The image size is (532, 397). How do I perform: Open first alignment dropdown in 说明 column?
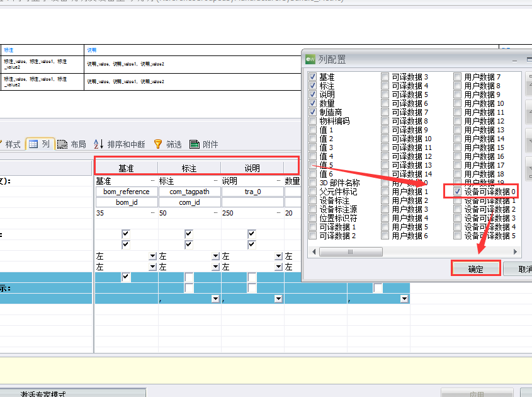[x=278, y=256]
